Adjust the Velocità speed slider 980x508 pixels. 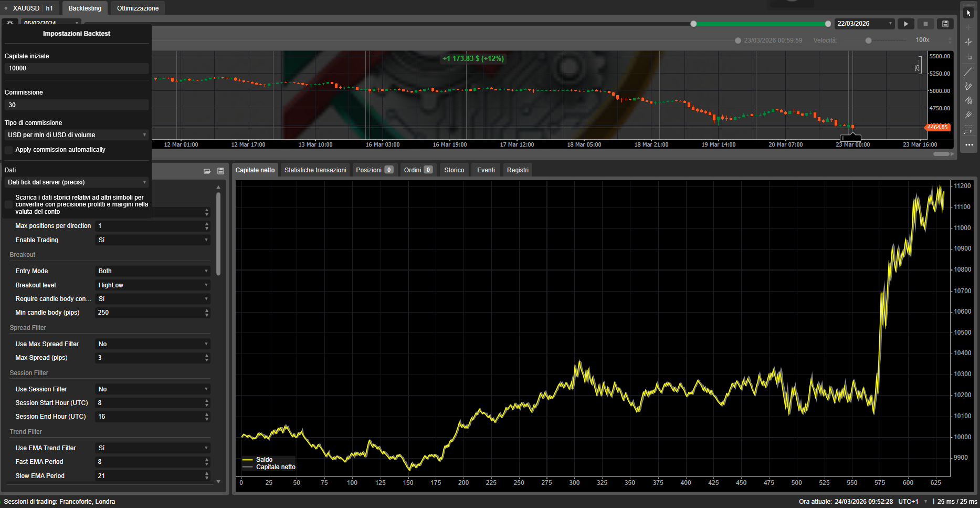tap(869, 40)
